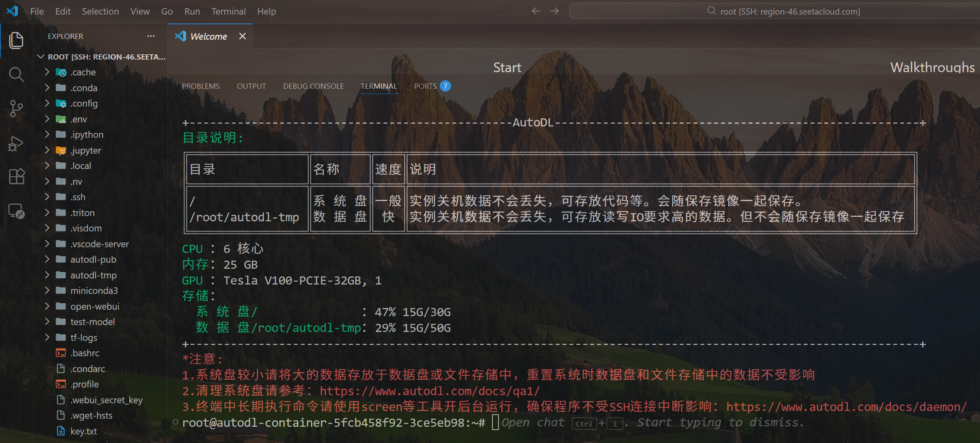Image resolution: width=980 pixels, height=443 pixels.
Task: Open the Extensions view
Action: point(16,177)
